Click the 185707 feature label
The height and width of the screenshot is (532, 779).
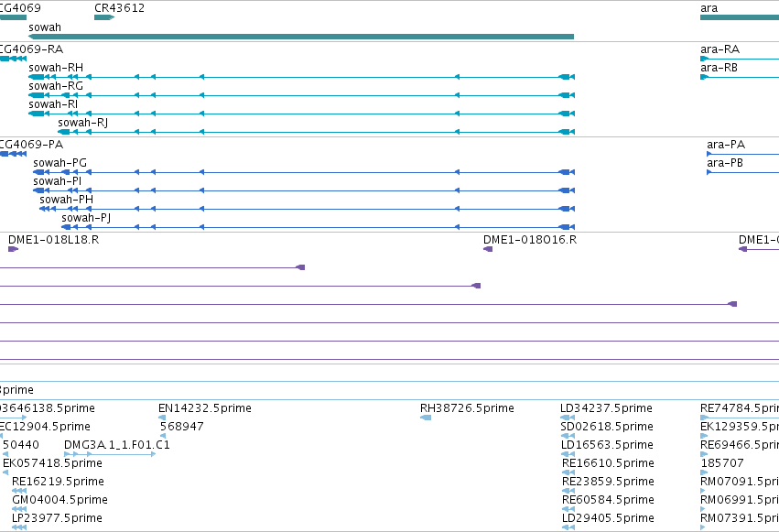pyautogui.click(x=722, y=463)
